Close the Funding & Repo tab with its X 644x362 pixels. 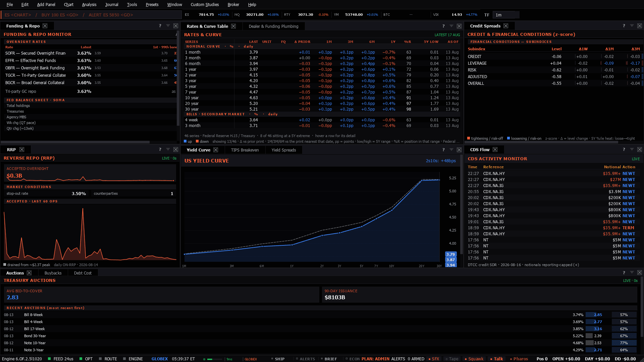click(x=45, y=26)
